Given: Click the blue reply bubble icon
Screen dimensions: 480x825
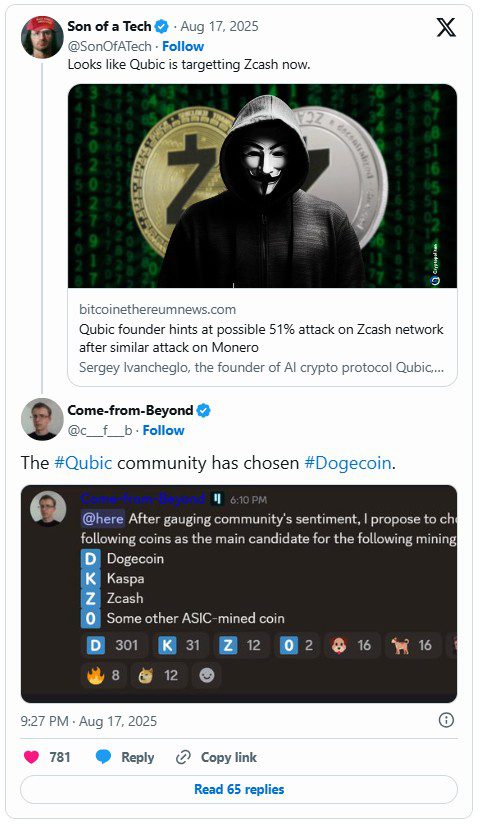Looking at the screenshot, I should (104, 757).
